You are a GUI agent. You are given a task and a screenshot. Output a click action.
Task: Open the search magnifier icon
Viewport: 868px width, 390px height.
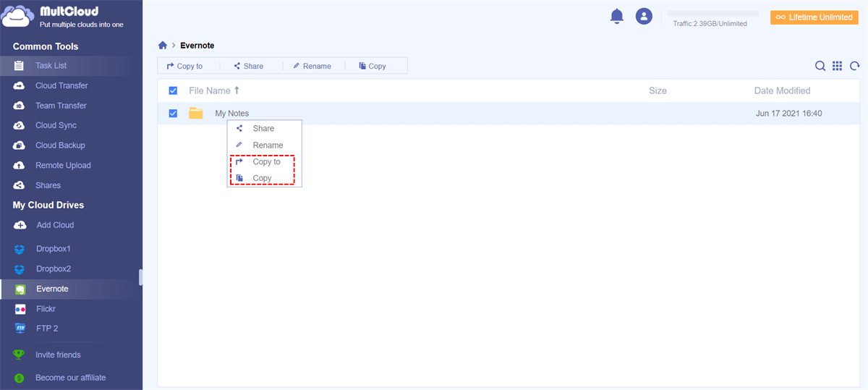(x=820, y=66)
